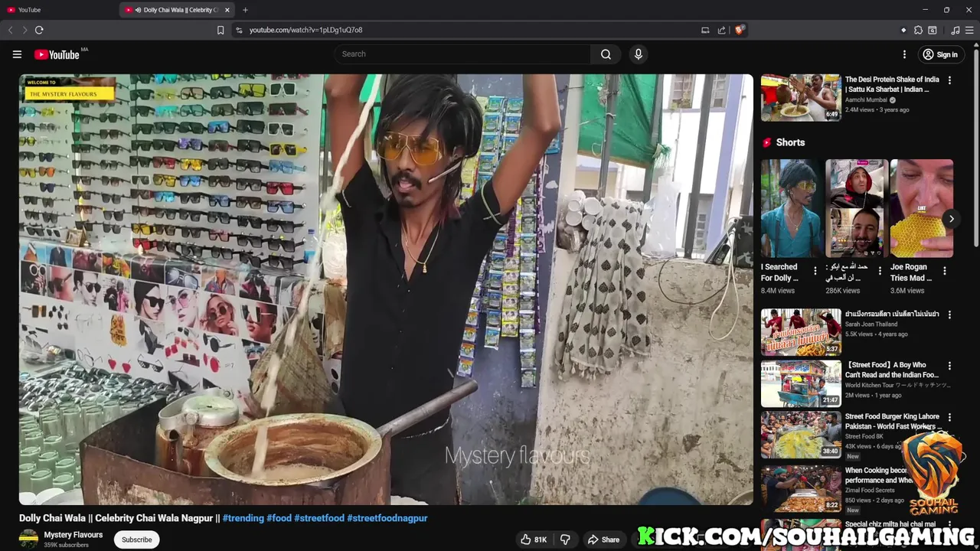Open a new tab with plus button
Screen dimensions: 980x551
point(245,10)
